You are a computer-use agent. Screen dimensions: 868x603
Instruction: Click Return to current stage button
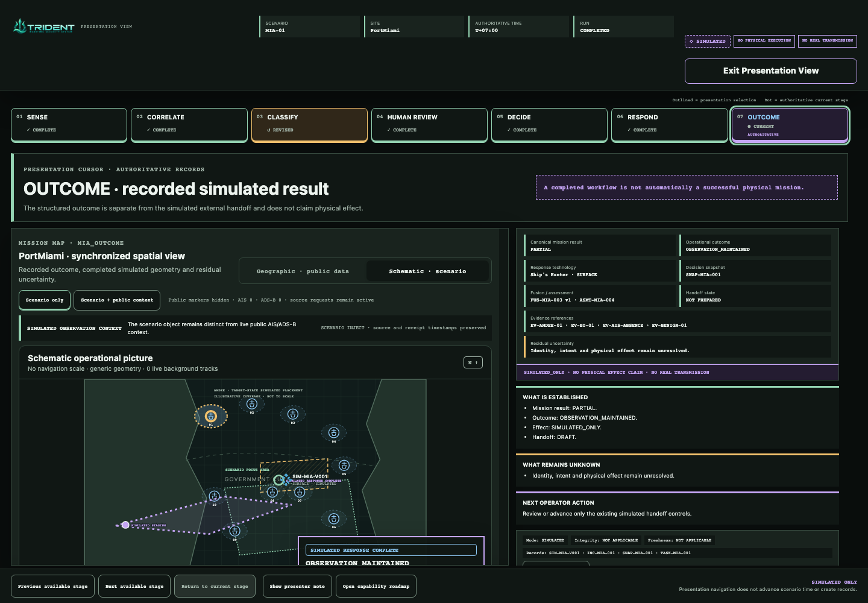(215, 586)
